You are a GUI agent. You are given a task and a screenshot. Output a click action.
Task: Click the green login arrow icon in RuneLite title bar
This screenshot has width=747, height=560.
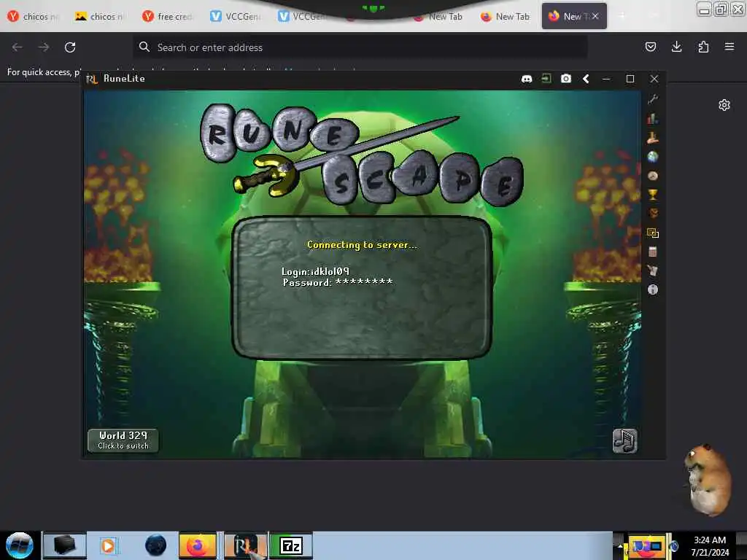tap(546, 79)
